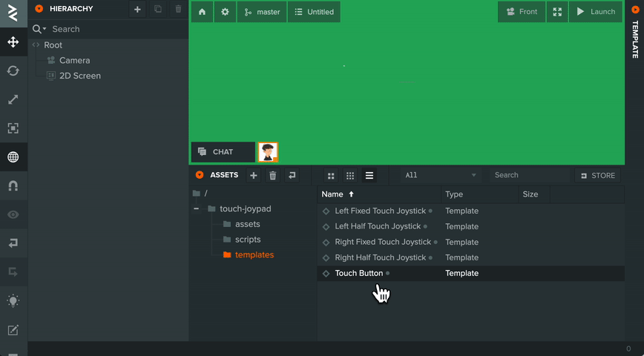Switch assets panel to list view
644x356 pixels.
point(369,175)
